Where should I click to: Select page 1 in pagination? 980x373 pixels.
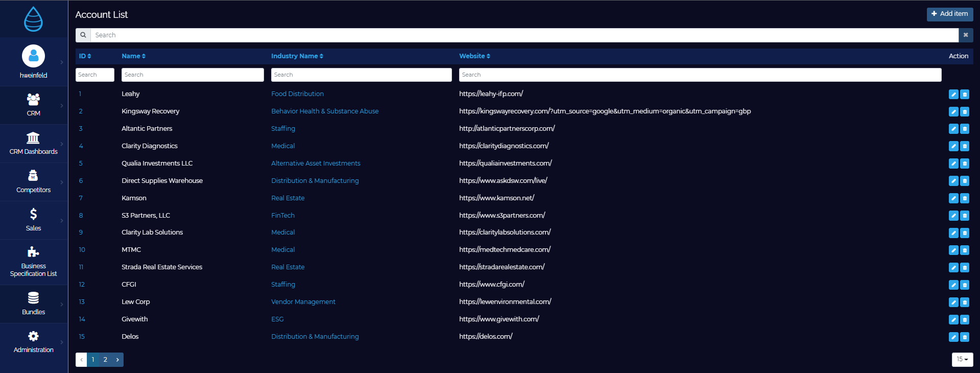[x=93, y=360]
